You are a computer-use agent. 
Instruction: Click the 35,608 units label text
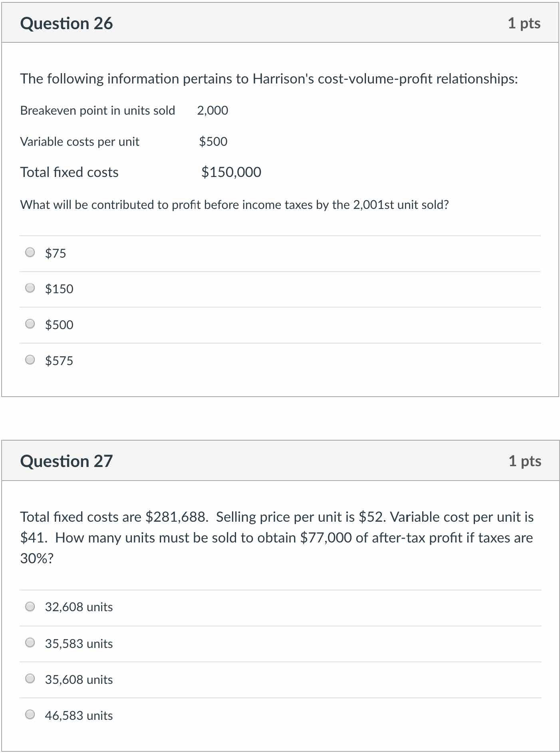pos(79,679)
